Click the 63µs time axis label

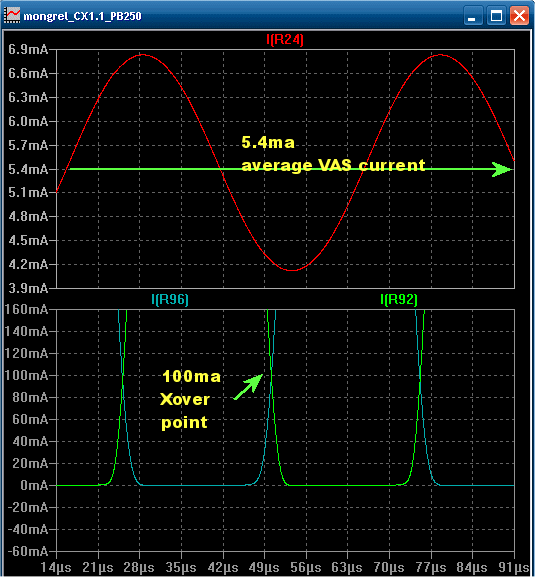tap(347, 567)
